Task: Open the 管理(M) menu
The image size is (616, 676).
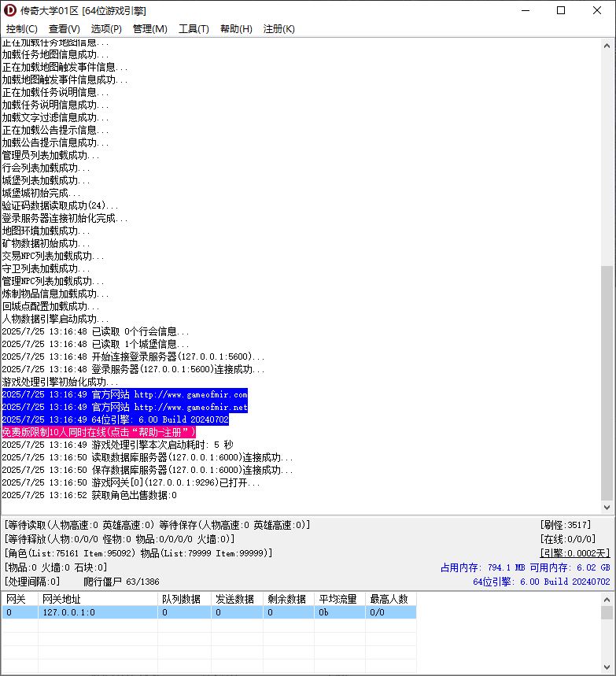Action: (x=149, y=29)
